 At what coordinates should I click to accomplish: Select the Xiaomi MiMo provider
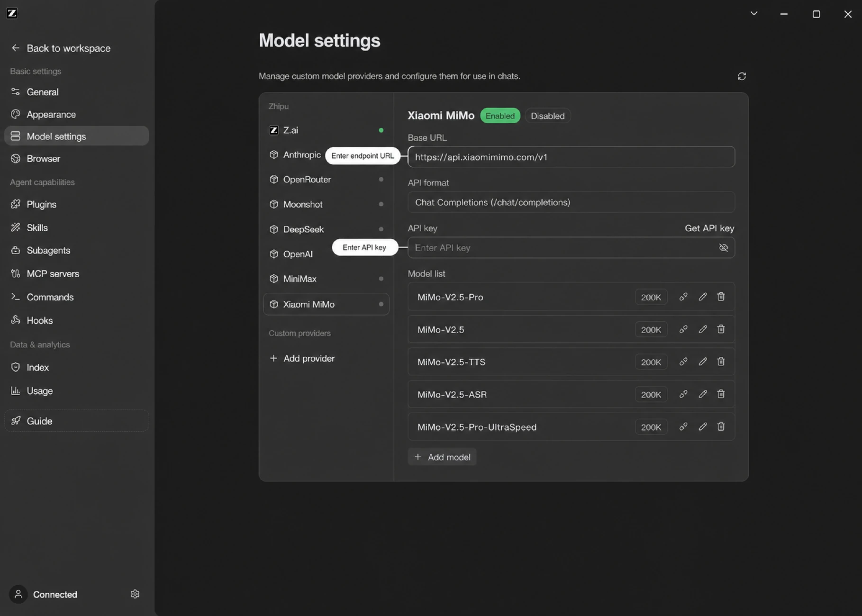[326, 304]
